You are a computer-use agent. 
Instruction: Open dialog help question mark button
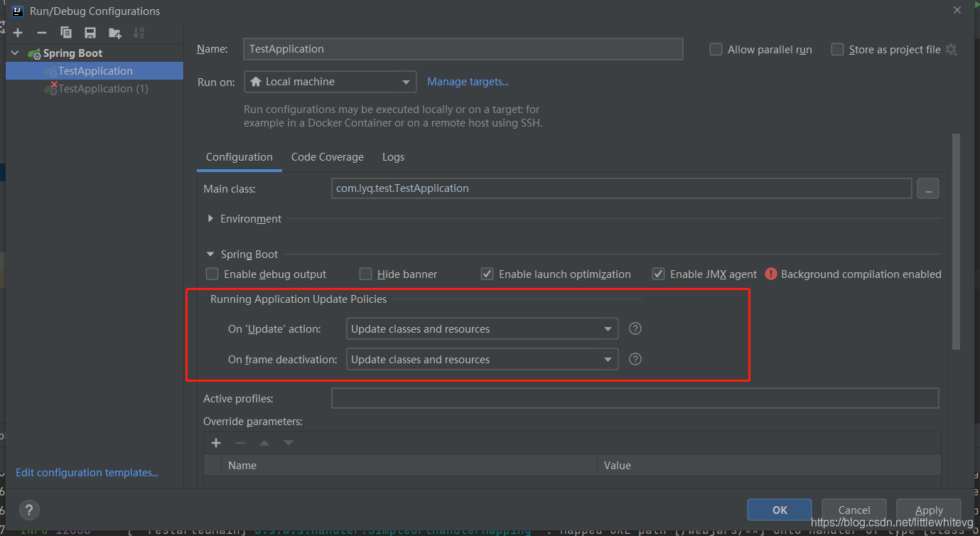point(29,510)
